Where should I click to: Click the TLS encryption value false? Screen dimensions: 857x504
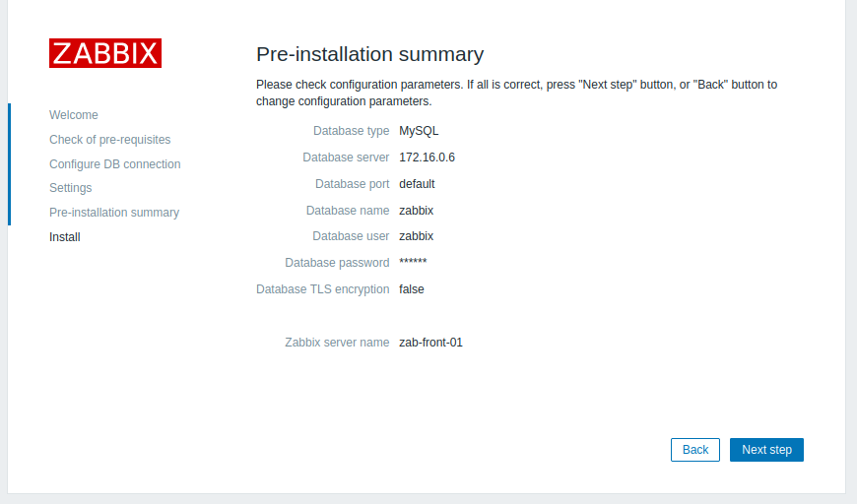pyautogui.click(x=412, y=289)
